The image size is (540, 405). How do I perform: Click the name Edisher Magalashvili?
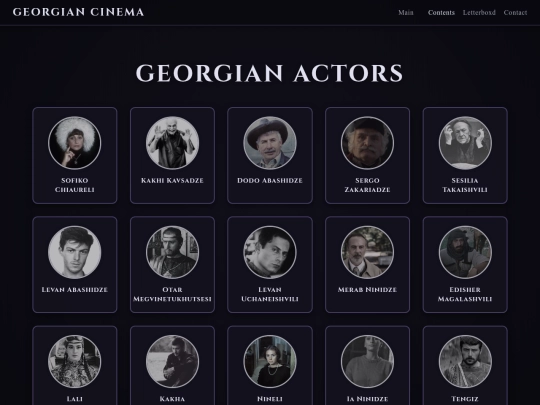point(465,294)
